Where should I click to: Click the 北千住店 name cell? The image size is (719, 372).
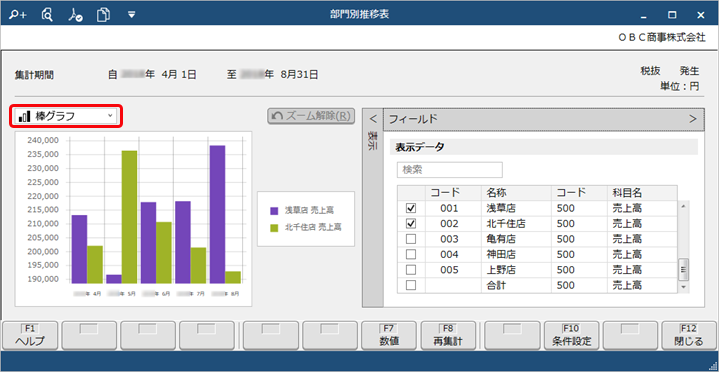click(516, 224)
